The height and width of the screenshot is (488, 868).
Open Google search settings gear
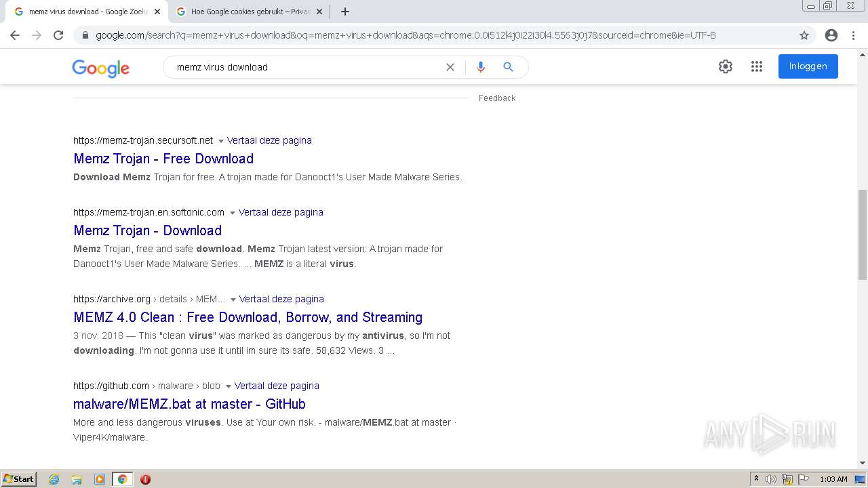(x=726, y=66)
